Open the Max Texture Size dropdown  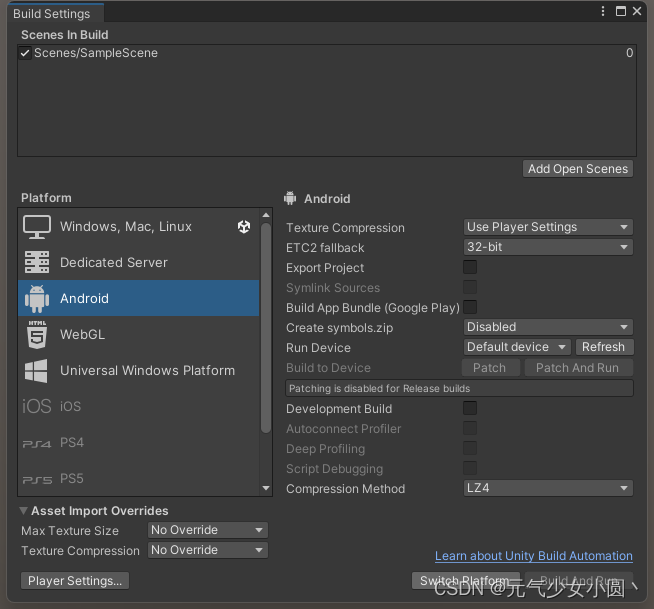point(208,530)
